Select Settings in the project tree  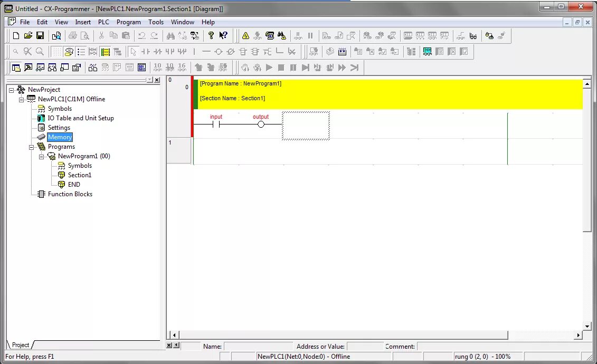(59, 128)
